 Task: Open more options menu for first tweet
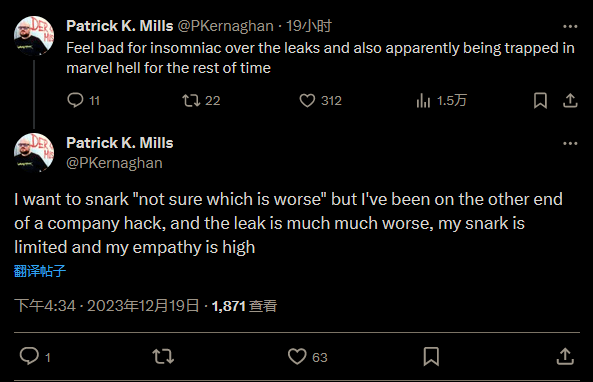click(x=570, y=26)
